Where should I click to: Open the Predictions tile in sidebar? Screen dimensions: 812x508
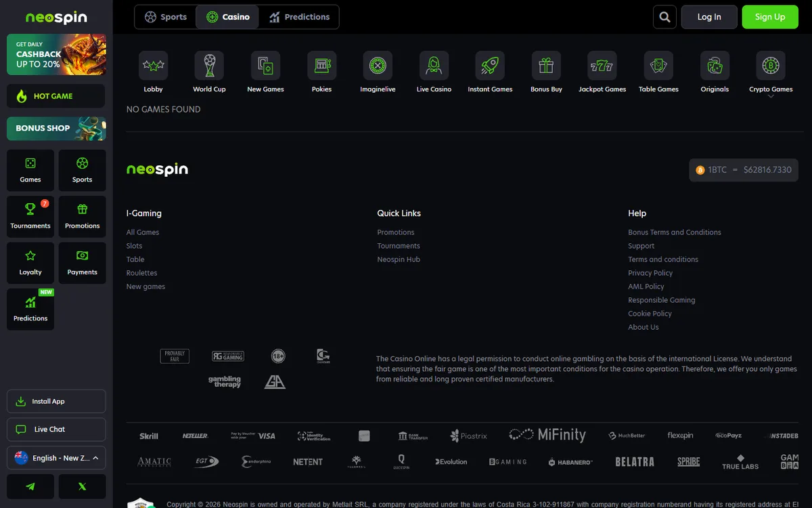coord(30,309)
